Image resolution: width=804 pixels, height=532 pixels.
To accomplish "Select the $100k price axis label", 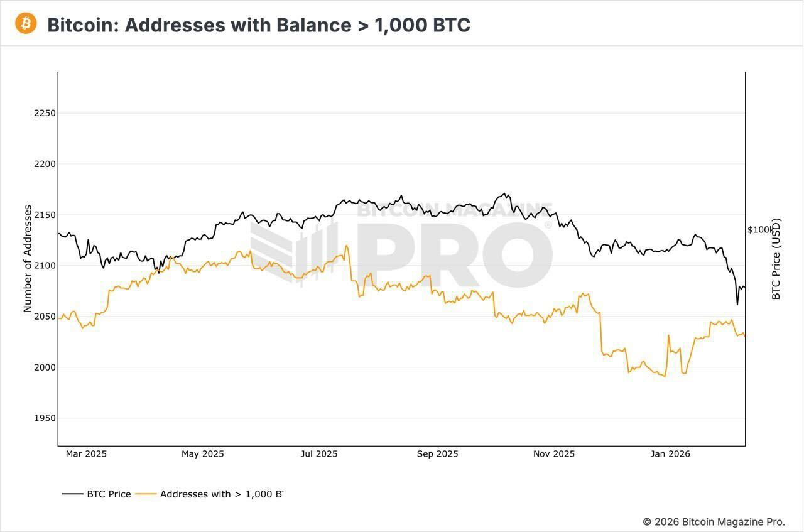I will [760, 230].
